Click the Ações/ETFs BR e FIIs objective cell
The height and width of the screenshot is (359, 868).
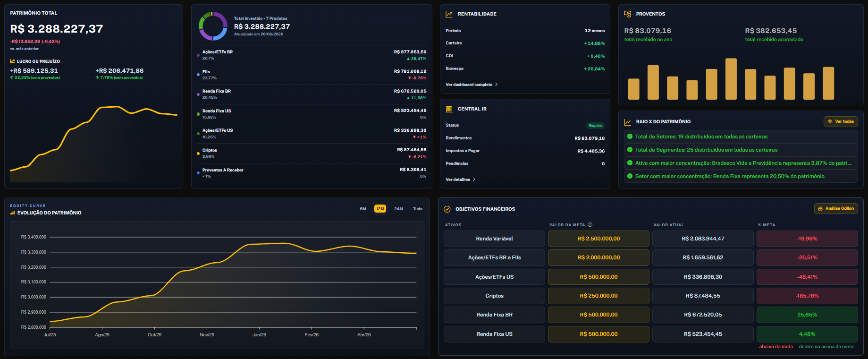pyautogui.click(x=494, y=257)
